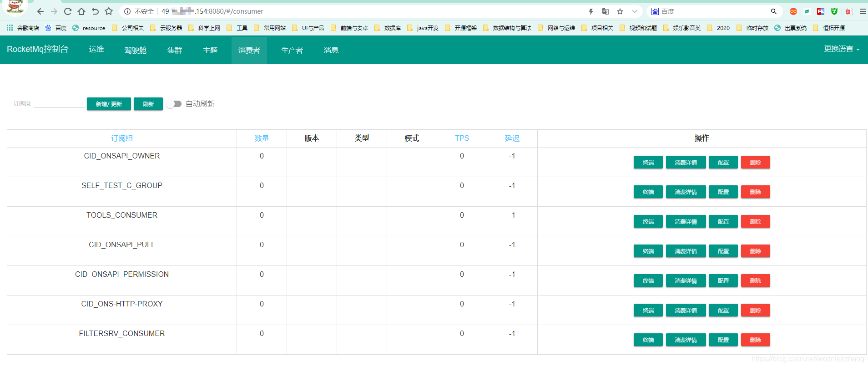Click the CID_ONSAPI_PERMISSION group name
Screen dimensions: 868x367
(122, 274)
